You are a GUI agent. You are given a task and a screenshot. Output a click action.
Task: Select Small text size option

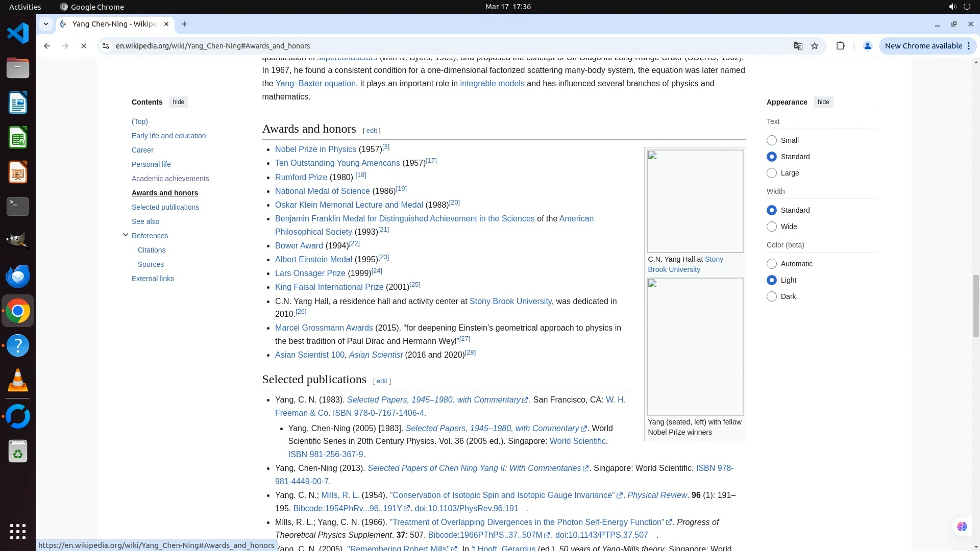pos(772,140)
